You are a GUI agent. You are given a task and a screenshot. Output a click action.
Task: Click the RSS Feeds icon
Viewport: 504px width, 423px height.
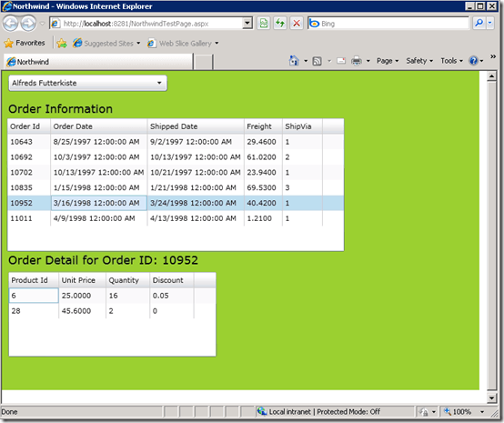tap(317, 61)
